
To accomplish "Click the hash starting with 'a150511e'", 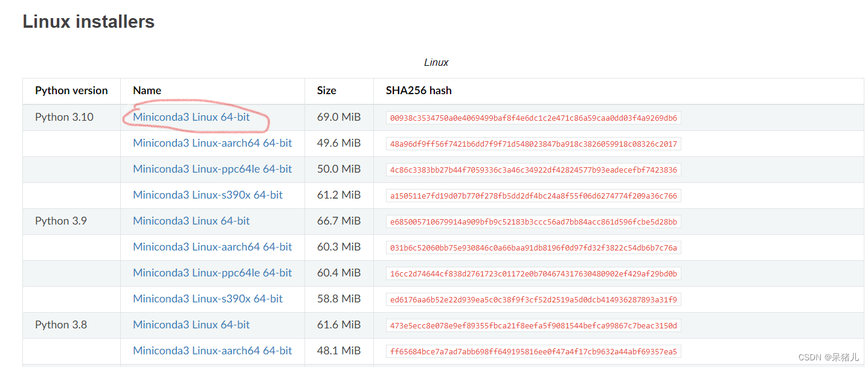I will pos(533,196).
